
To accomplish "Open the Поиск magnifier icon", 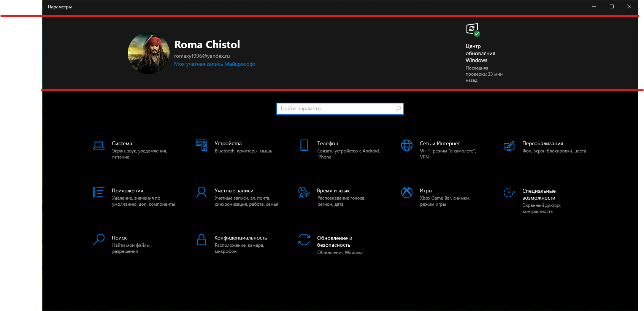I will coord(99,240).
